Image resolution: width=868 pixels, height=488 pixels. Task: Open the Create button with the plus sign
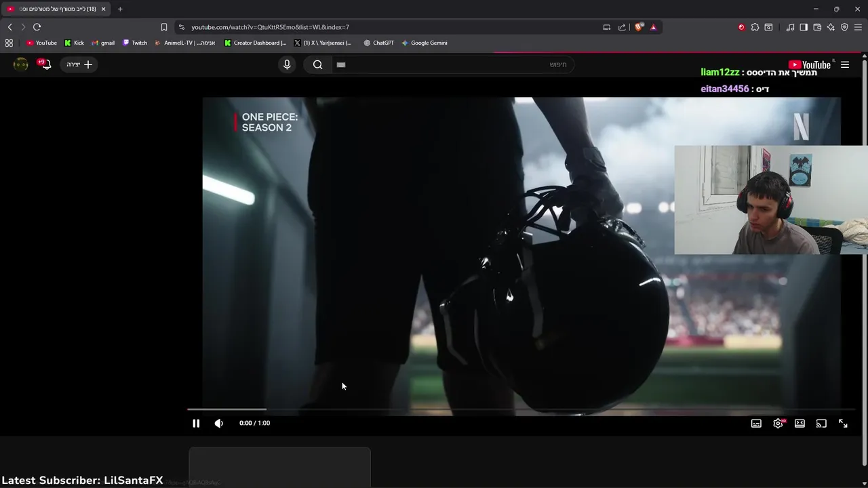[x=79, y=64]
